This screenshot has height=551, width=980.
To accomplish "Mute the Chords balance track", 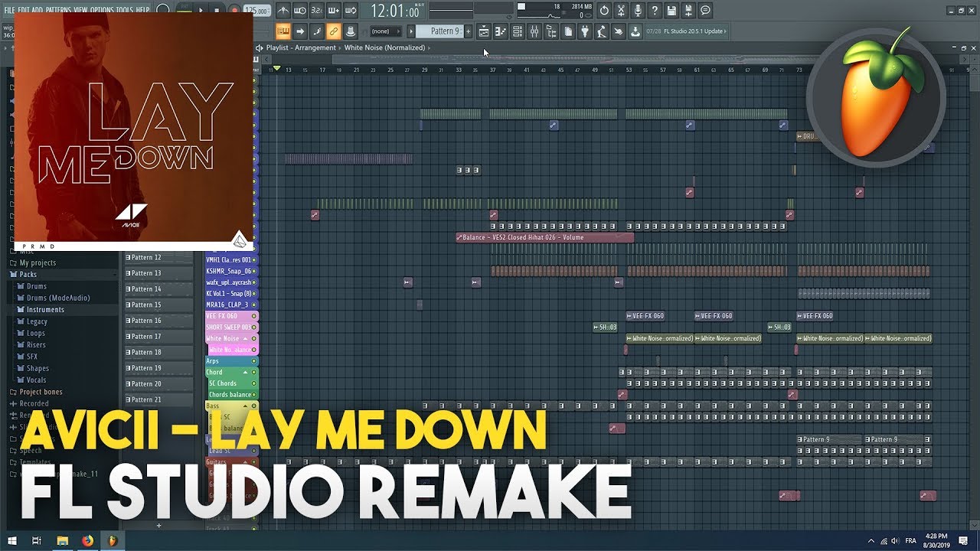I will [254, 395].
